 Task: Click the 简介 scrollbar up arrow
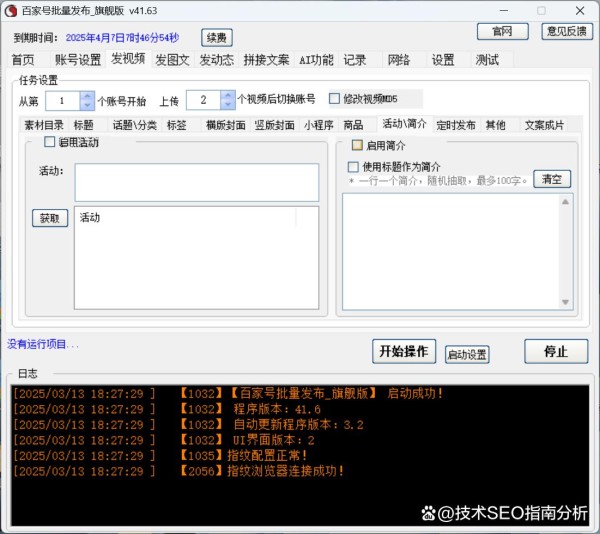tap(565, 202)
